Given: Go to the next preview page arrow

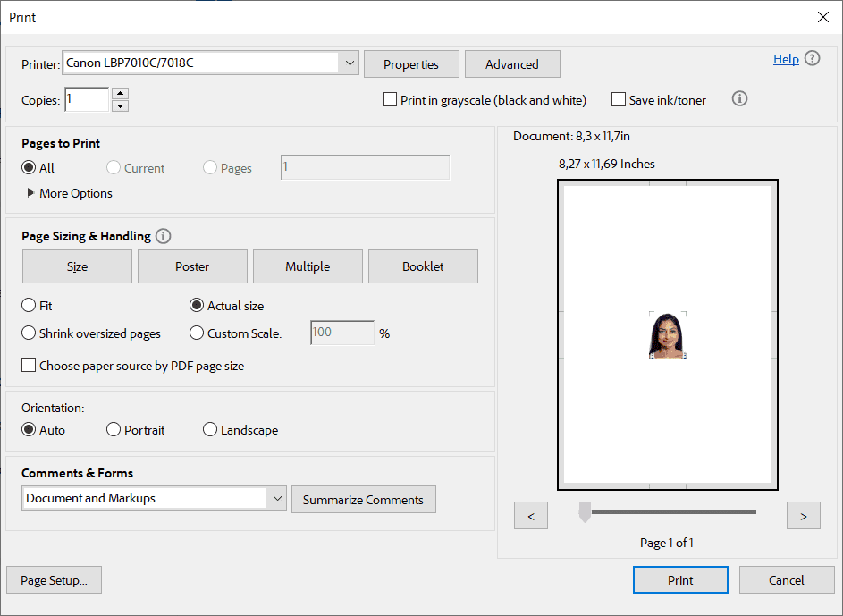Looking at the screenshot, I should point(803,516).
